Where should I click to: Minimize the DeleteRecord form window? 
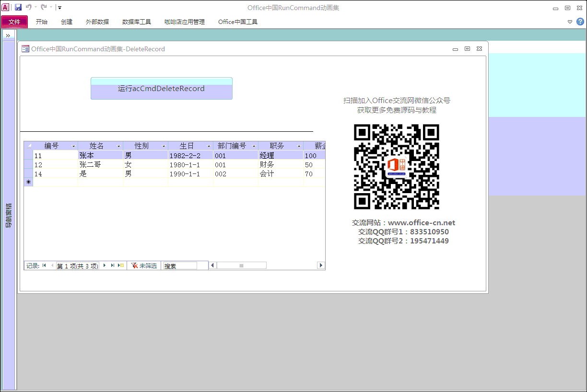tap(455, 49)
